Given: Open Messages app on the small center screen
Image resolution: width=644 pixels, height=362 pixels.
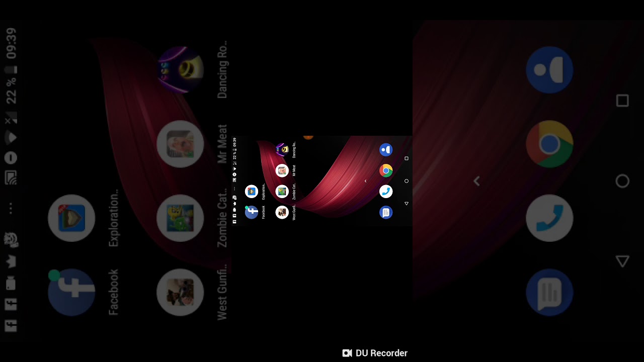Looking at the screenshot, I should (x=386, y=213).
